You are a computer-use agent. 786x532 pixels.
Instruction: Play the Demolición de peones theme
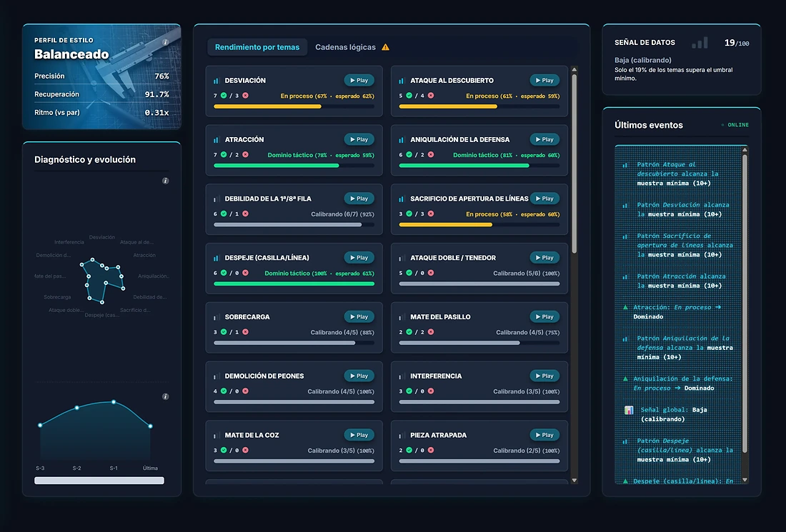click(x=359, y=376)
